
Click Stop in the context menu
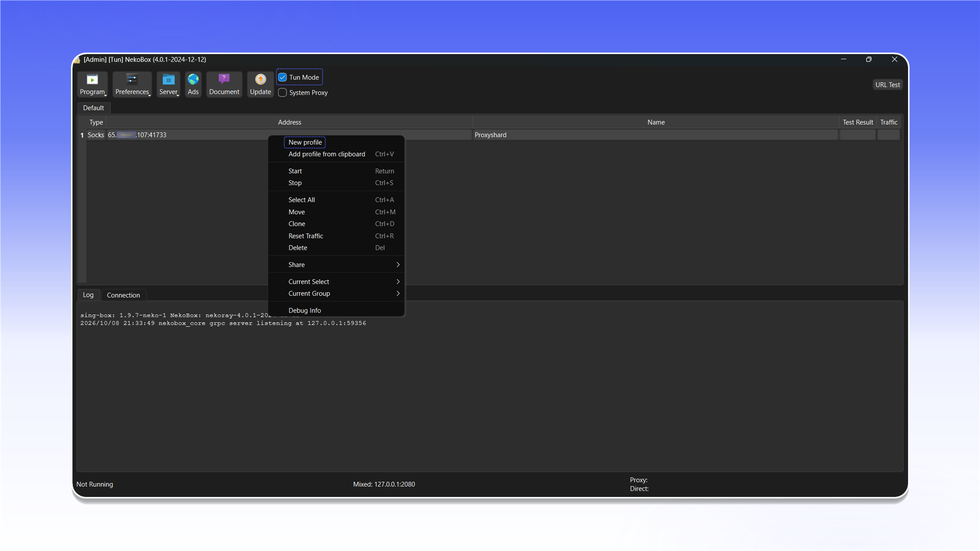click(336, 183)
